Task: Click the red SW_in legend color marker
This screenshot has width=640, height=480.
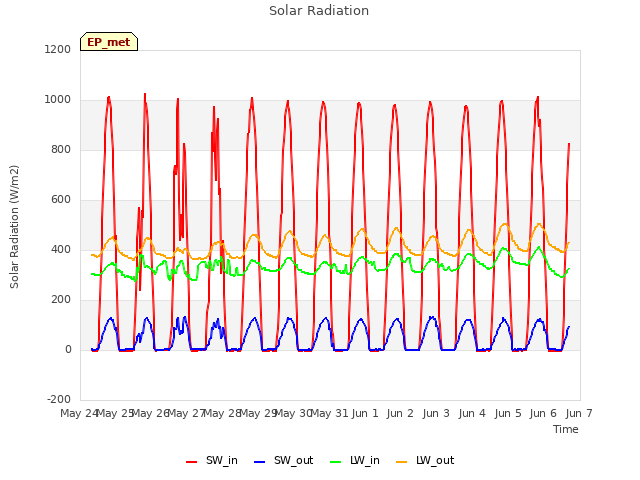Action: click(191, 462)
